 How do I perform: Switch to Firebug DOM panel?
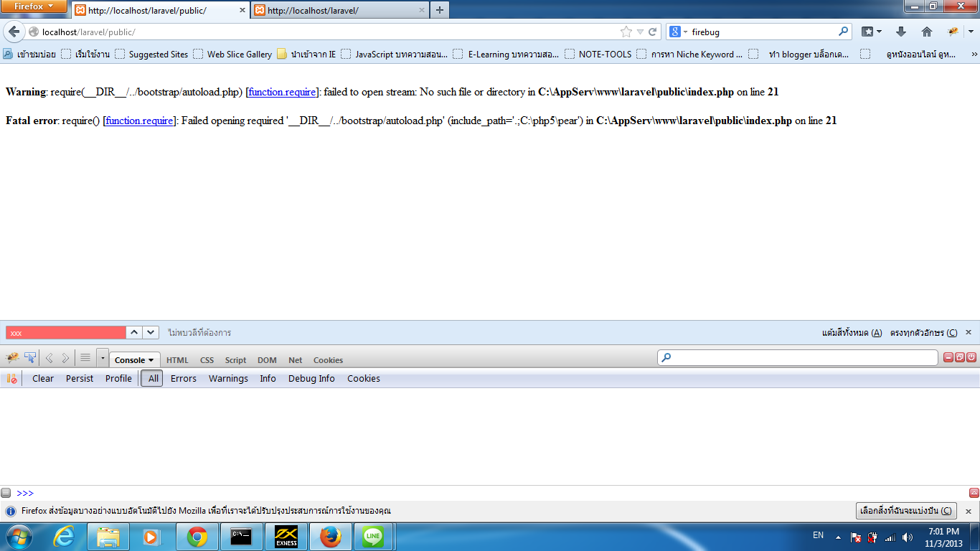(x=267, y=360)
